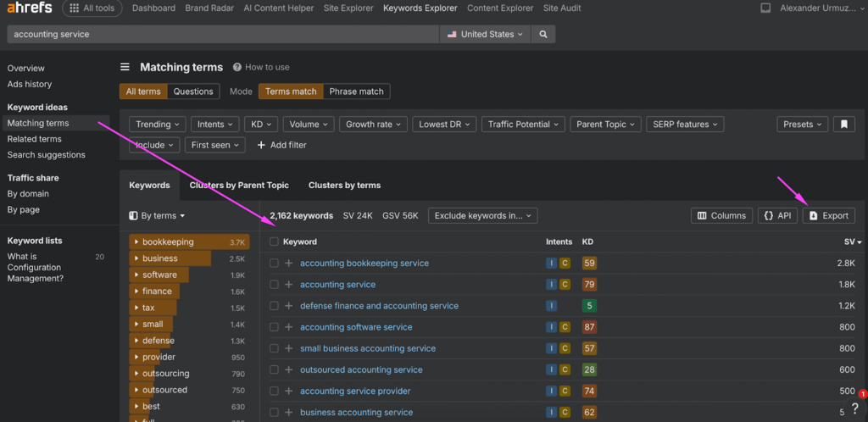Click the monitor icon in top bar

tap(765, 8)
